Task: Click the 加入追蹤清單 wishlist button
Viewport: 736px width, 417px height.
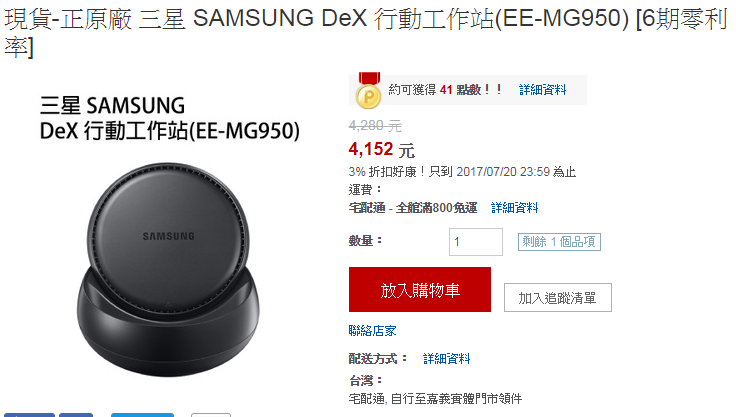Action: tap(558, 297)
